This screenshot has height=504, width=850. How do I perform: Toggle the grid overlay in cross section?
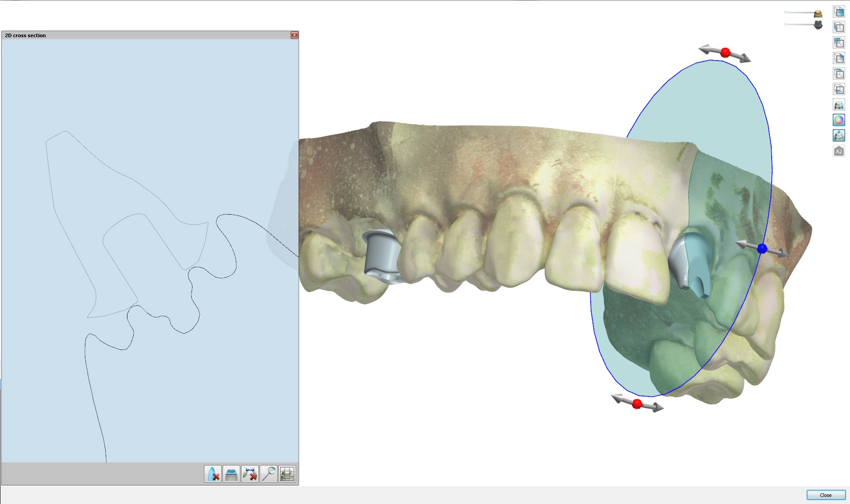287,474
